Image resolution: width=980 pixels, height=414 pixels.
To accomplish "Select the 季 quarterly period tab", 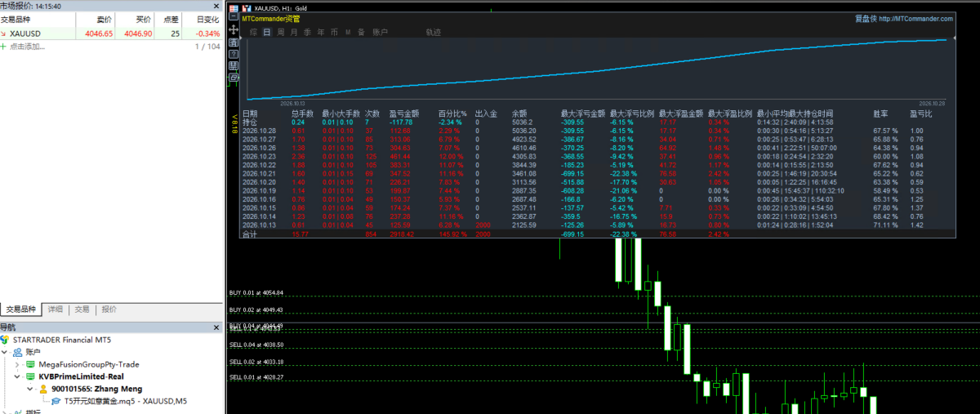I will click(307, 33).
